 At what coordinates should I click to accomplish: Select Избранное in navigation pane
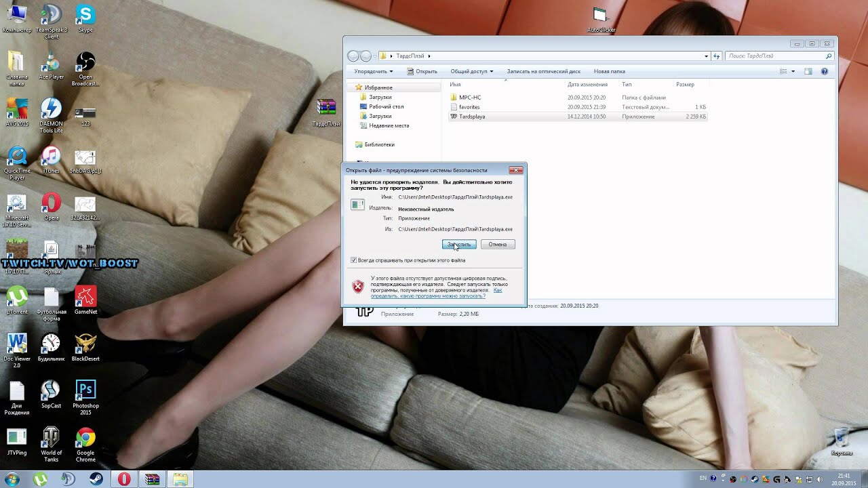378,87
